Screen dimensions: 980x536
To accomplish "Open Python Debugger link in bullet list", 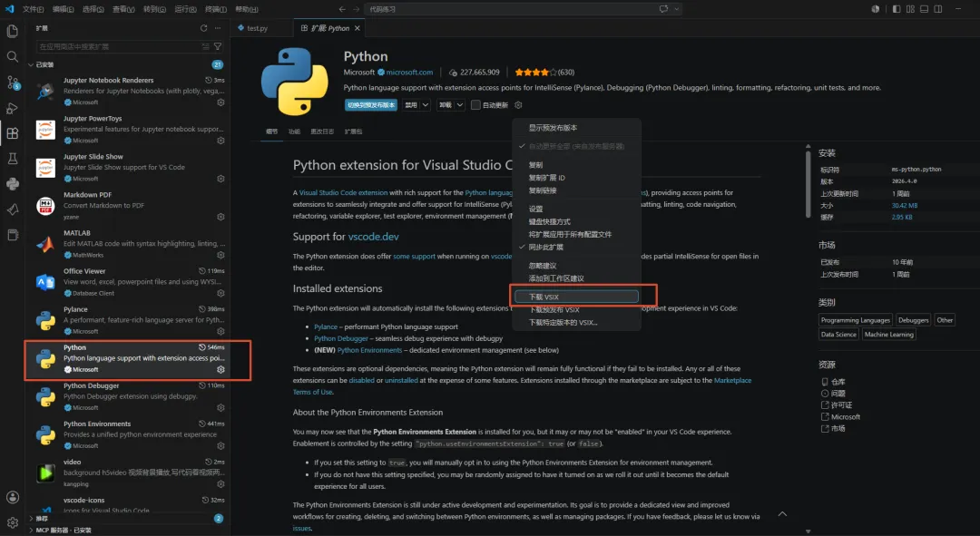I will click(341, 338).
